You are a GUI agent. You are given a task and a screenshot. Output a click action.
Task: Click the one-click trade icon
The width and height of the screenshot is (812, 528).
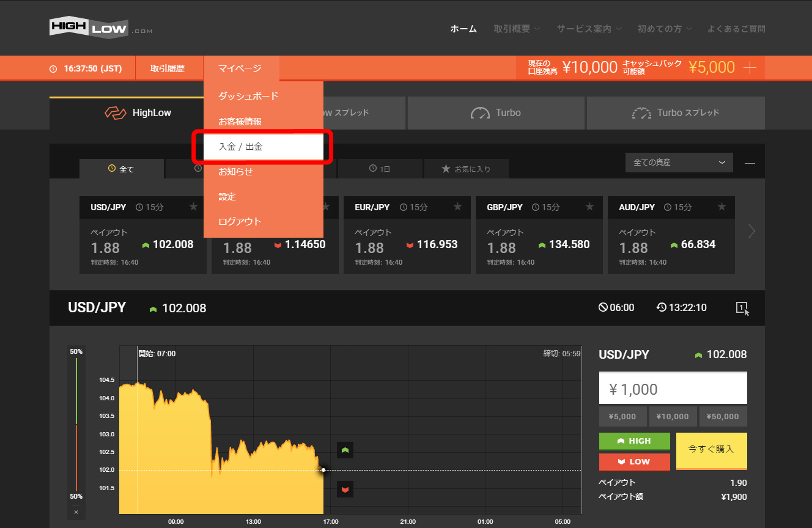point(742,308)
